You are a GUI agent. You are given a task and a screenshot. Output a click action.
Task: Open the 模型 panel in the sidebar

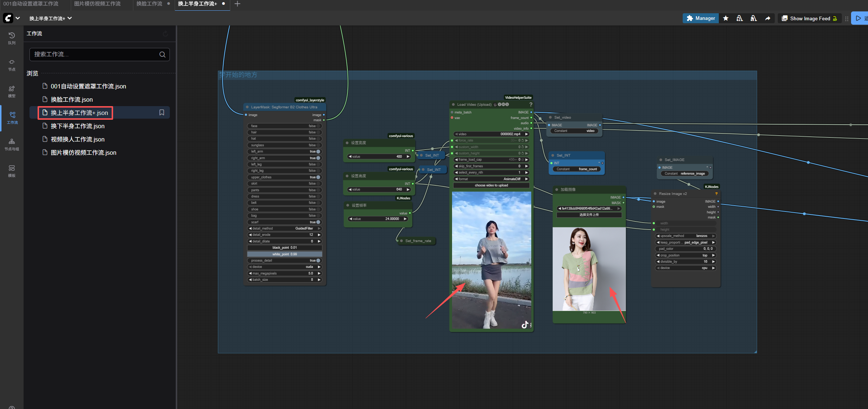point(11,91)
